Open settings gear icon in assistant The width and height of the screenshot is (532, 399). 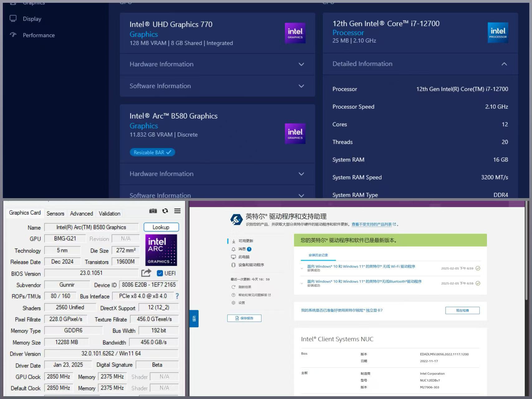click(233, 303)
